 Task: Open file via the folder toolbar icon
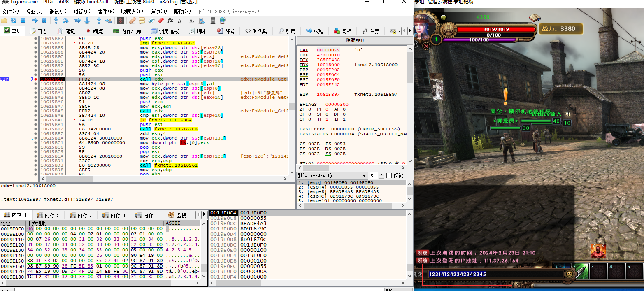4,21
